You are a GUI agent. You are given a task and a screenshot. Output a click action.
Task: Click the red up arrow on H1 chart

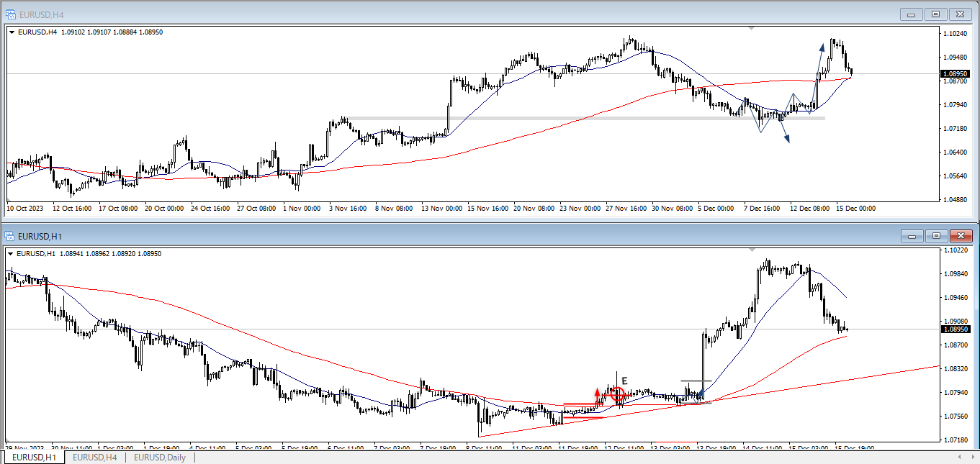(x=597, y=395)
